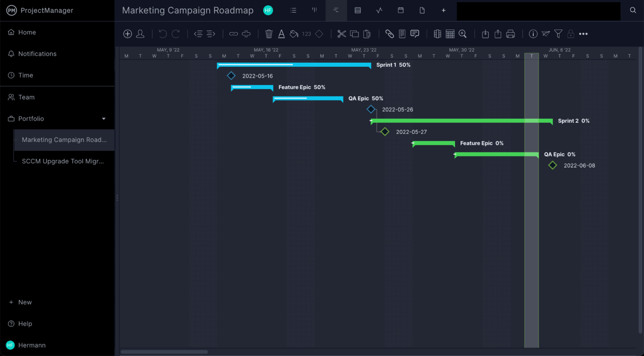
Task: Select the fill color bucket tool
Action: 294,34
